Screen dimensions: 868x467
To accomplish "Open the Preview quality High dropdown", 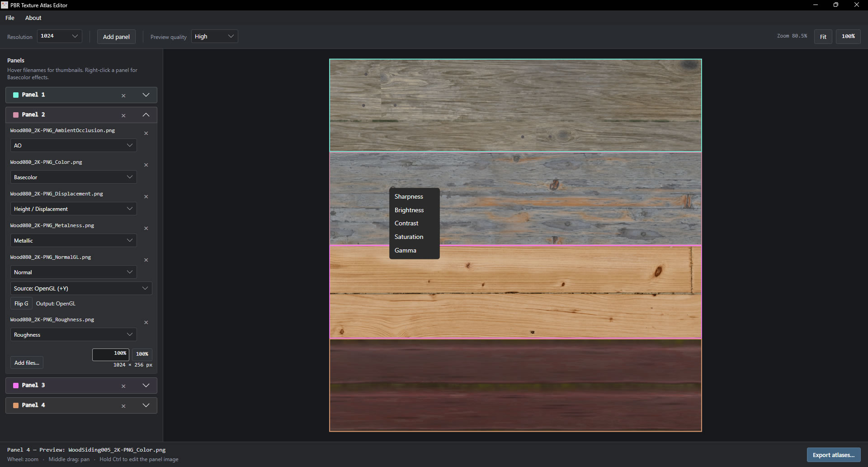I will click(215, 36).
